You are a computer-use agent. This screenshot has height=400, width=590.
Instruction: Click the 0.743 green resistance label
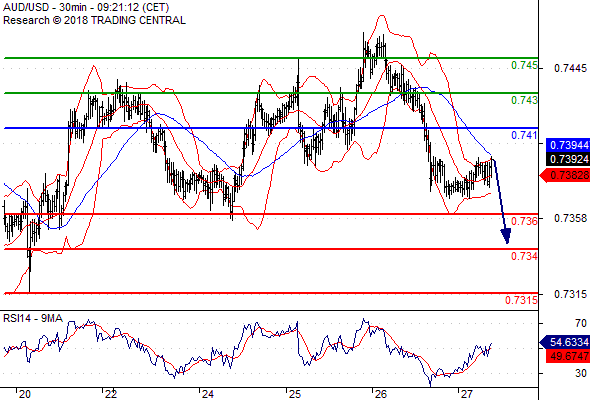tap(525, 100)
